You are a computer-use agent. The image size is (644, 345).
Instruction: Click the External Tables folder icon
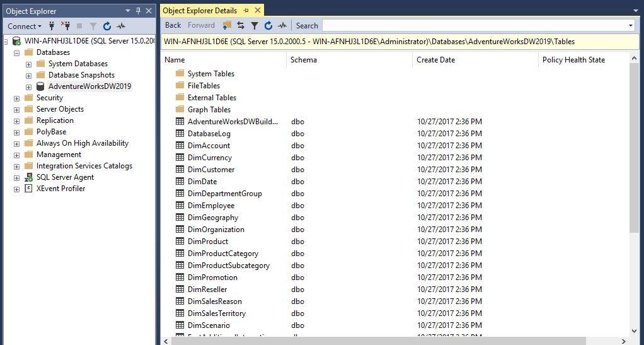tap(180, 98)
